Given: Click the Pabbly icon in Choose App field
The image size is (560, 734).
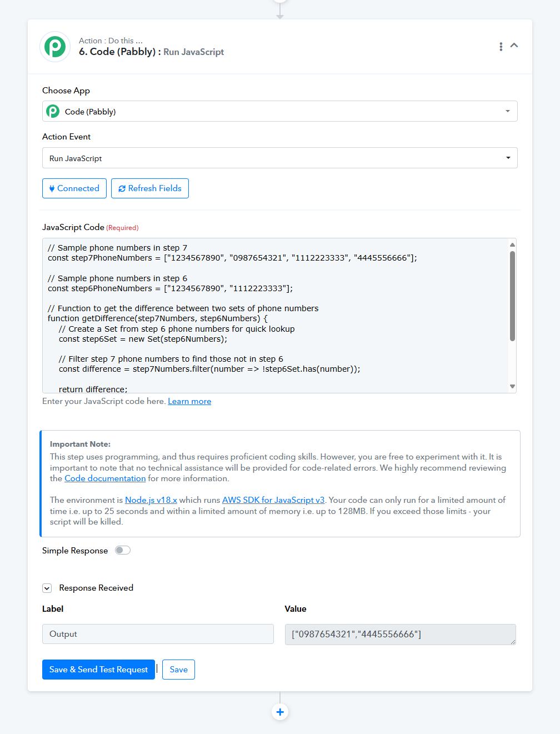Looking at the screenshot, I should click(53, 111).
